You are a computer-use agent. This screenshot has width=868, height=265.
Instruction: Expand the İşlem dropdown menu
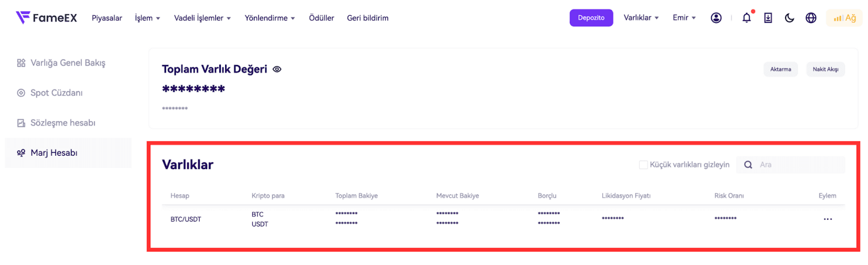[148, 18]
